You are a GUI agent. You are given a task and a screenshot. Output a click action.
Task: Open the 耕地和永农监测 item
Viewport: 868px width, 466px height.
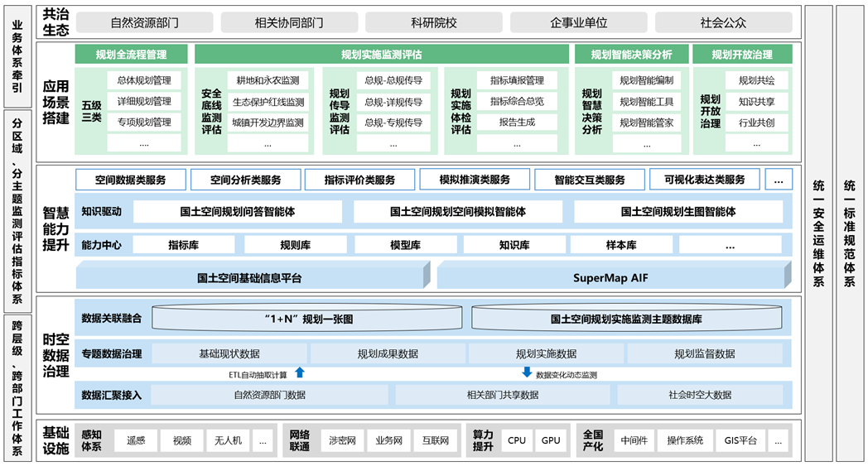[x=268, y=80]
